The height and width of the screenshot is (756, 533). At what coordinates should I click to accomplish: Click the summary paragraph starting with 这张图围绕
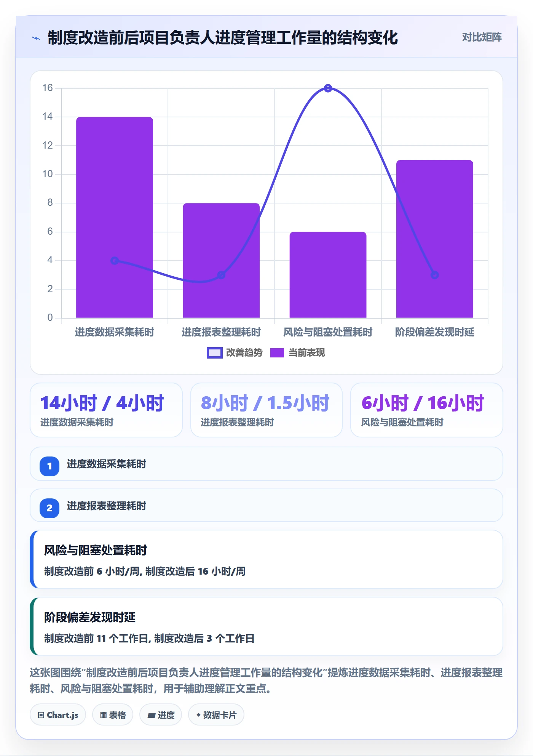coord(266,681)
